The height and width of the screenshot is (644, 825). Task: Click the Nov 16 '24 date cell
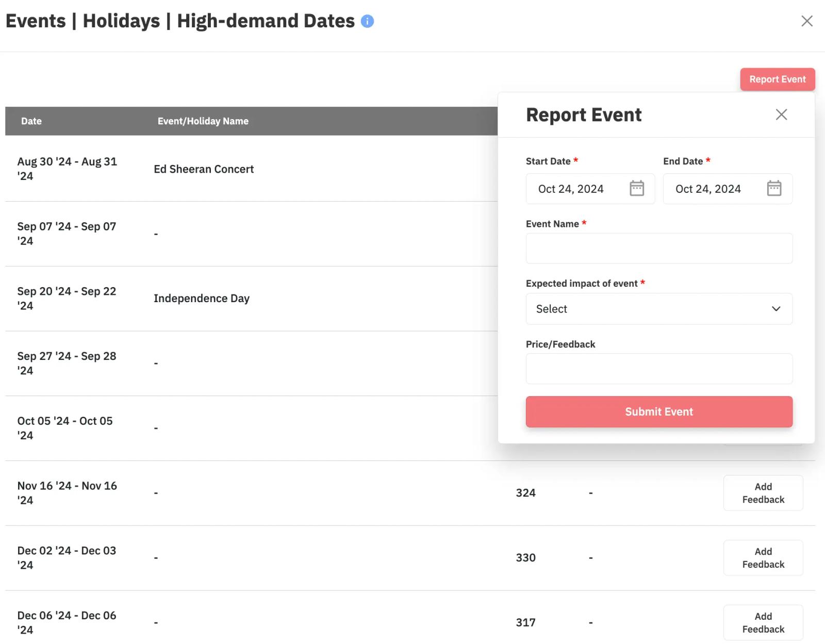point(67,493)
